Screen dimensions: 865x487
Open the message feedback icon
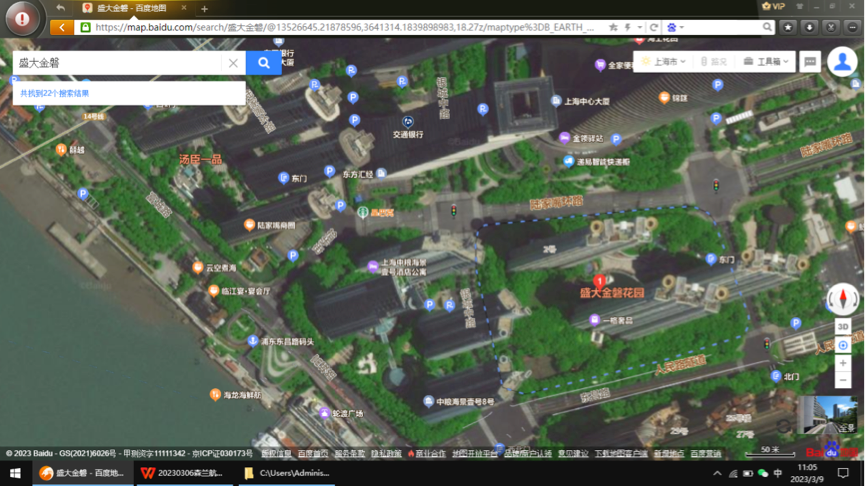810,62
